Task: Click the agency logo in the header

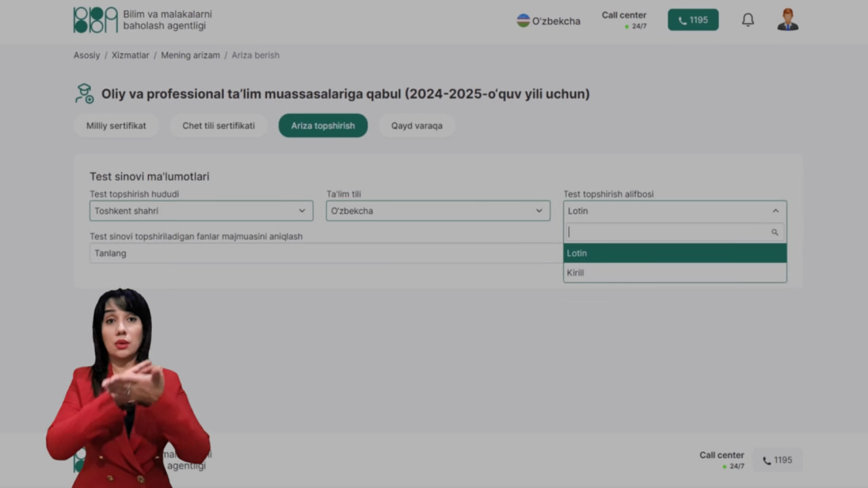Action: pos(96,20)
